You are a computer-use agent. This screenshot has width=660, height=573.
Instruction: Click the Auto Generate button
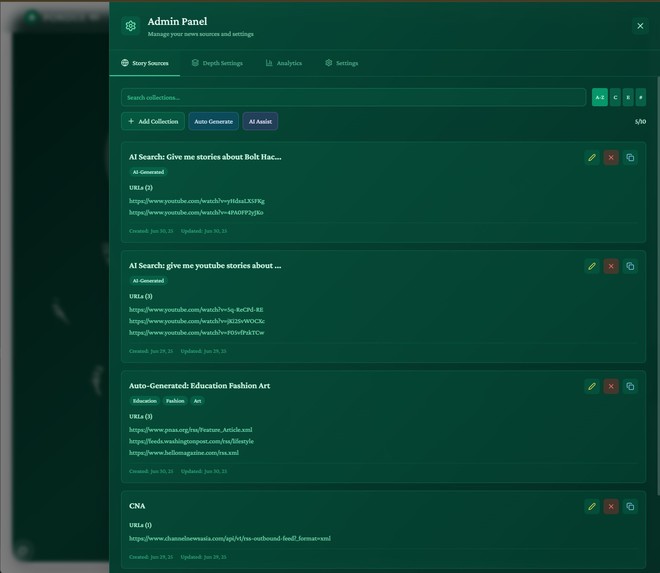[213, 121]
